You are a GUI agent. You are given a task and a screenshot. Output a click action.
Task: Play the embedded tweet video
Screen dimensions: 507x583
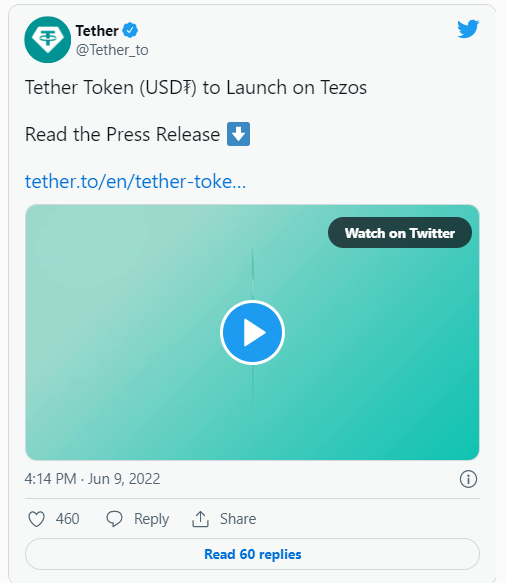point(252,332)
